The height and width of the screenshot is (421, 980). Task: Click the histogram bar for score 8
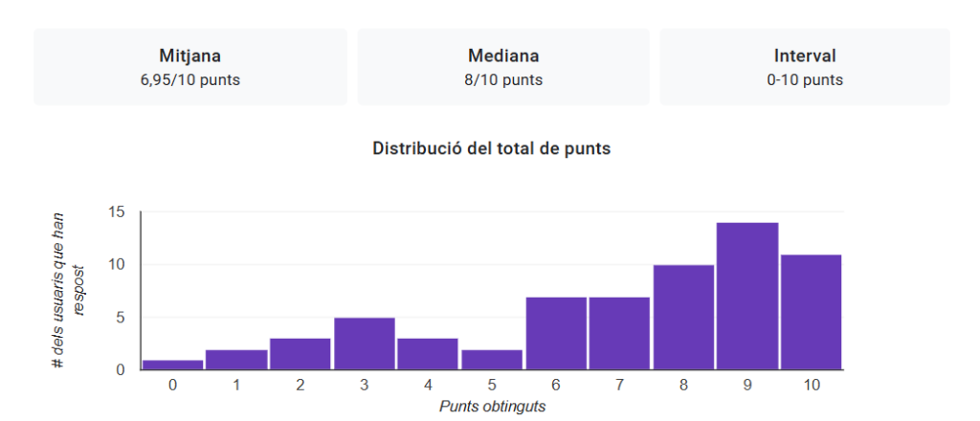pyautogui.click(x=683, y=318)
